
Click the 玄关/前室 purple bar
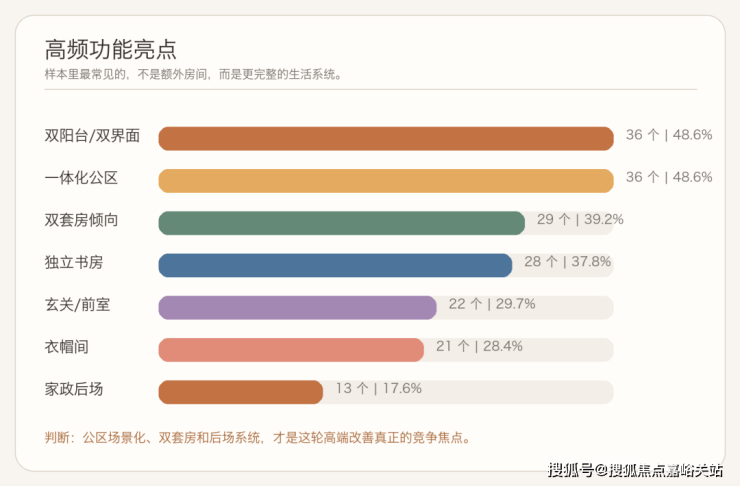(297, 308)
